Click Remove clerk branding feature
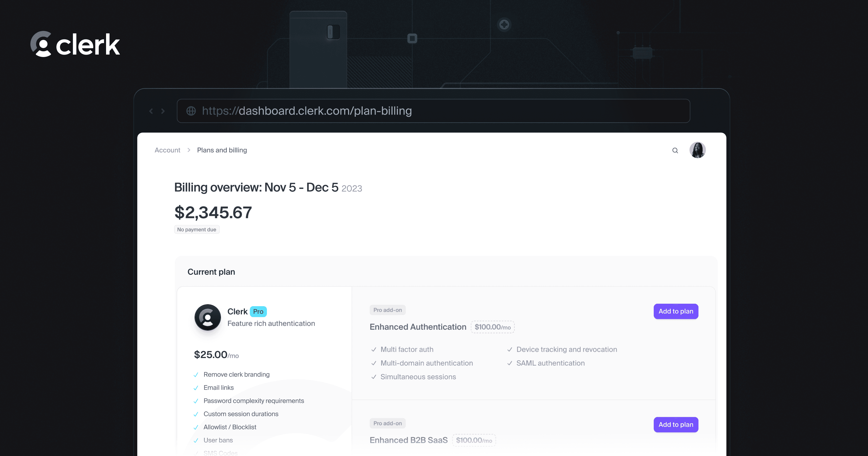The width and height of the screenshot is (868, 456). [x=237, y=375]
